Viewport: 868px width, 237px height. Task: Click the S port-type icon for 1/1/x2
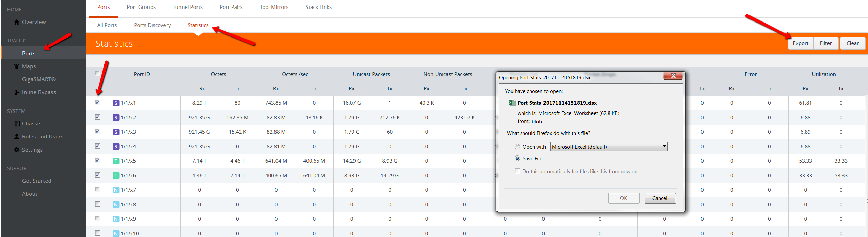pos(116,118)
